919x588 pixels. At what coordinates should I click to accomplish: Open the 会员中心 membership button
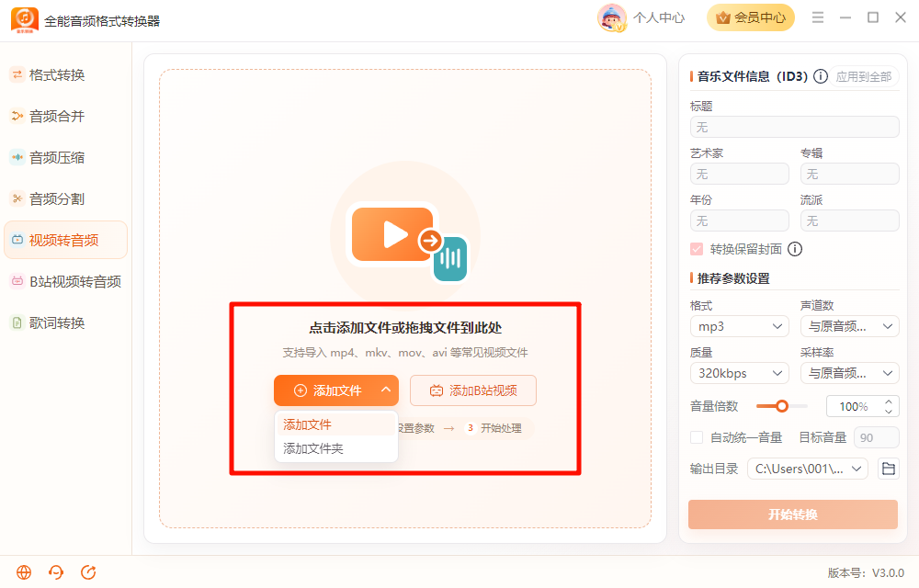[x=750, y=17]
